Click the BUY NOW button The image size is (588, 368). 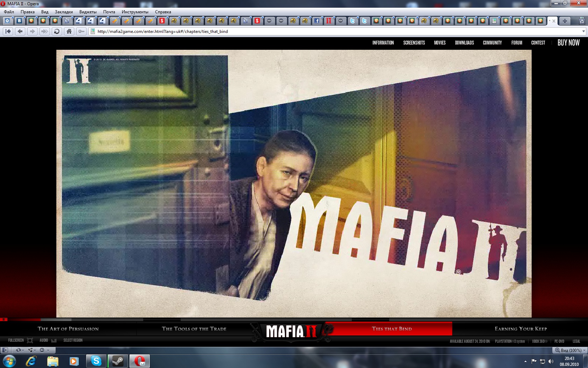[x=568, y=43]
